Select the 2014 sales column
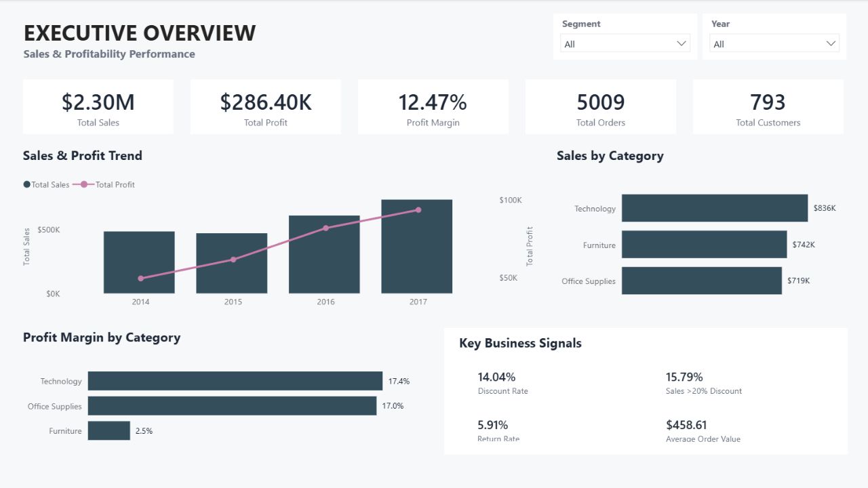 pyautogui.click(x=139, y=262)
